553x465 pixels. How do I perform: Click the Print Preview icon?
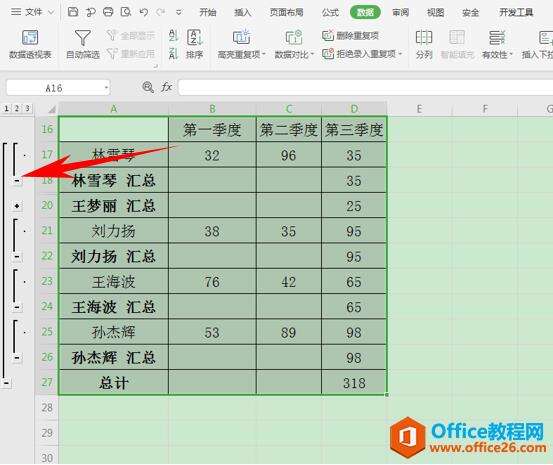[126, 12]
